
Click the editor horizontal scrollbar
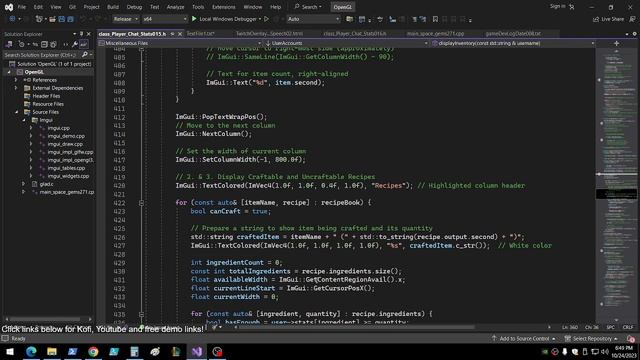point(355,327)
